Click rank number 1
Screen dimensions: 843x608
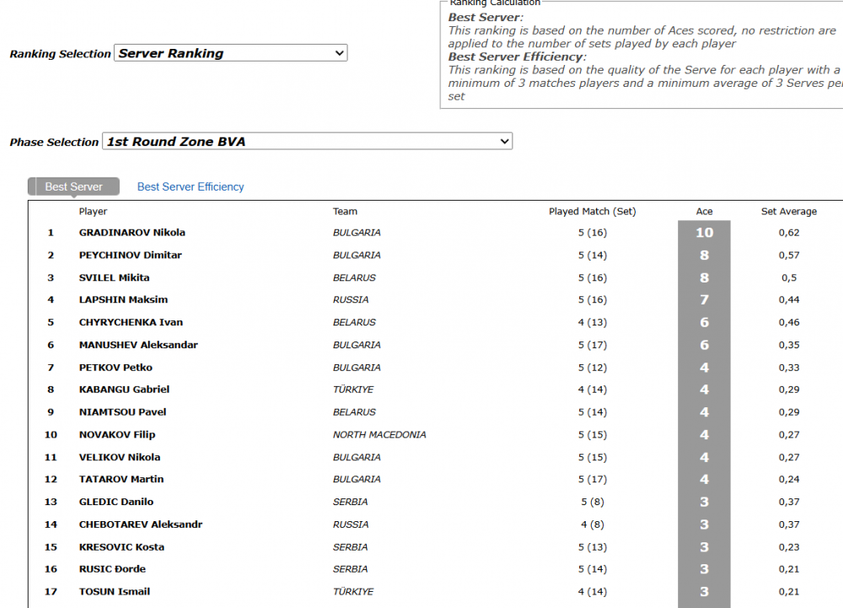[x=51, y=232]
